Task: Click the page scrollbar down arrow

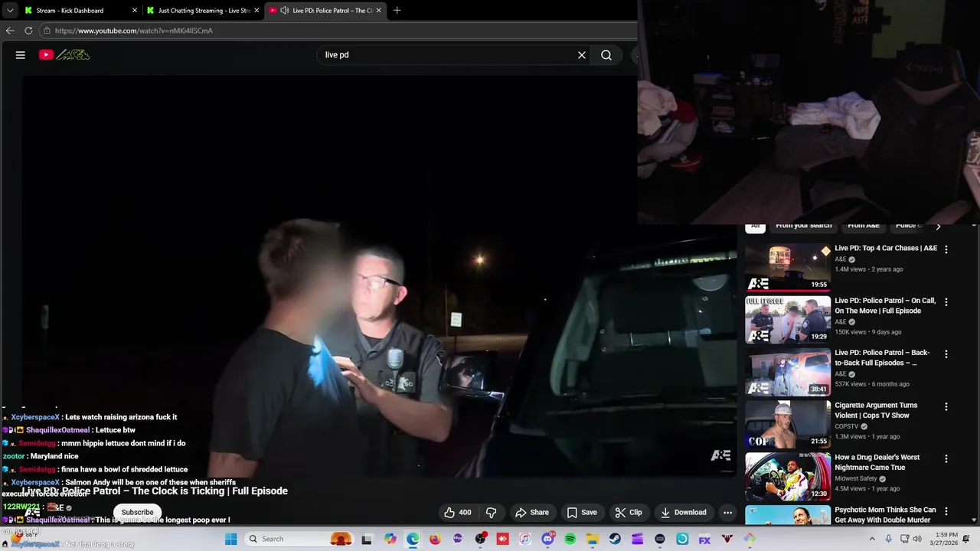Action: (975, 520)
